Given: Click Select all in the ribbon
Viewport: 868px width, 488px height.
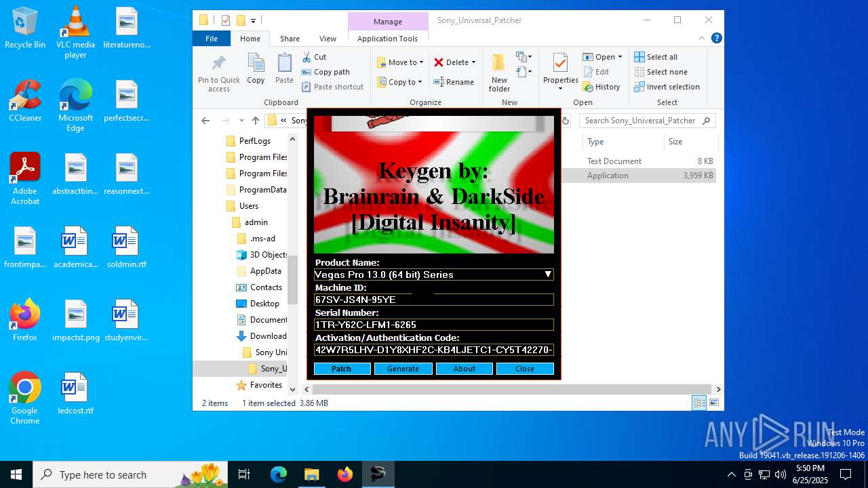Looking at the screenshot, I should pos(656,57).
